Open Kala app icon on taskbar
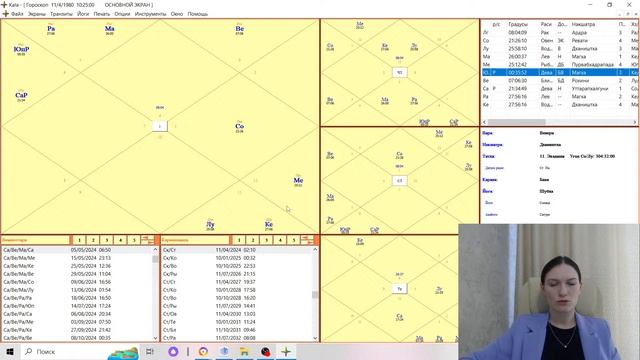Image resolution: width=640 pixels, height=360 pixels. 286,351
